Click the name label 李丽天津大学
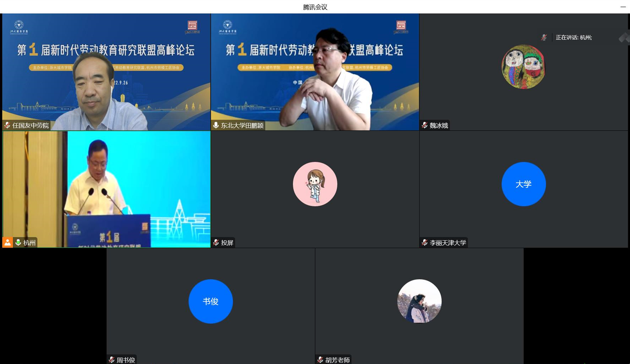This screenshot has height=364, width=630. pos(448,243)
